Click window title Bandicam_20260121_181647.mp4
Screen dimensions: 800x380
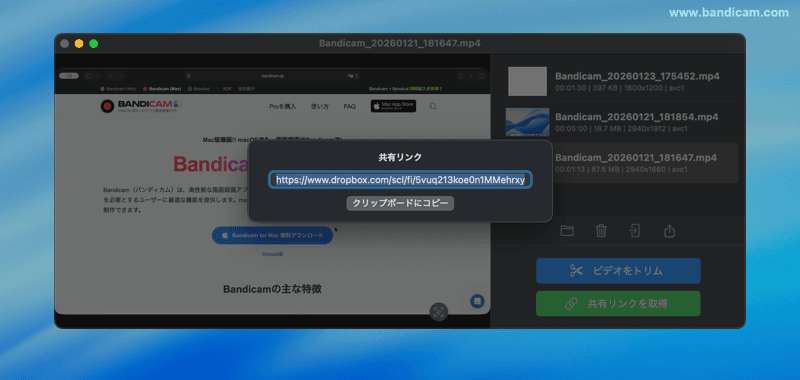(399, 43)
